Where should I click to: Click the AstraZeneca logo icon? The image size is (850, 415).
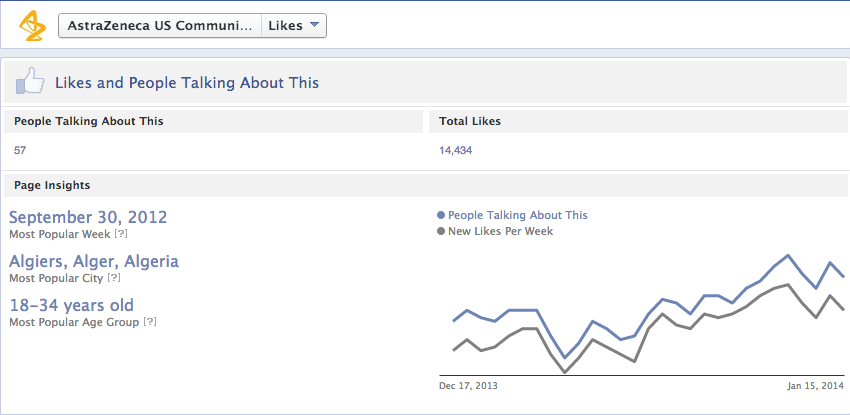click(29, 25)
